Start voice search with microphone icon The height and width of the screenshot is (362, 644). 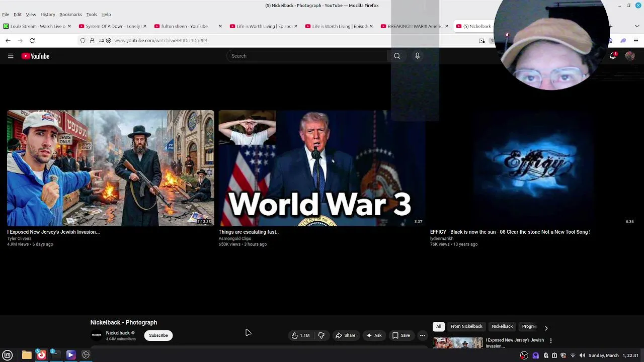(x=417, y=56)
